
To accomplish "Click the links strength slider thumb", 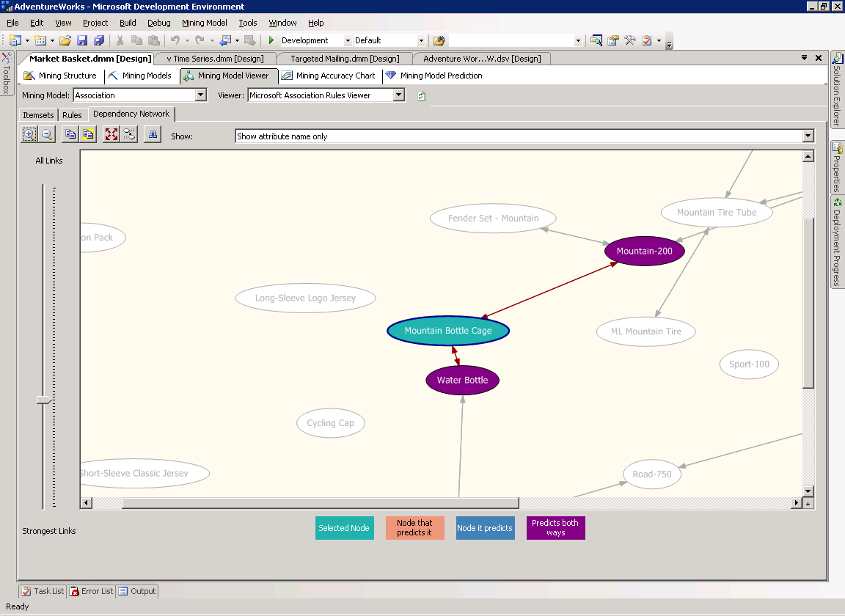I will point(44,400).
